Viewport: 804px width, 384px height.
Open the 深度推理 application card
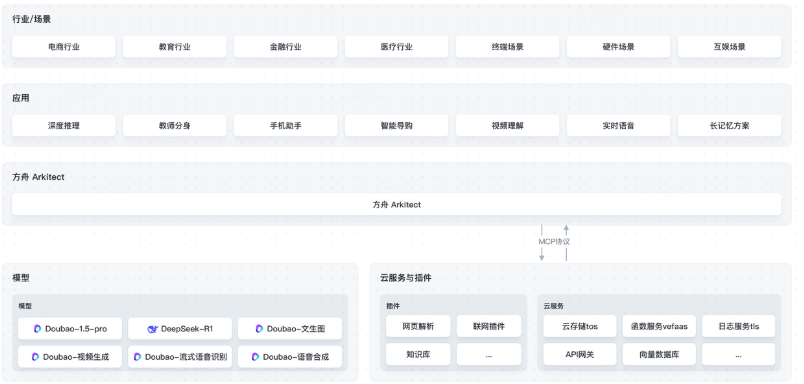(64, 125)
